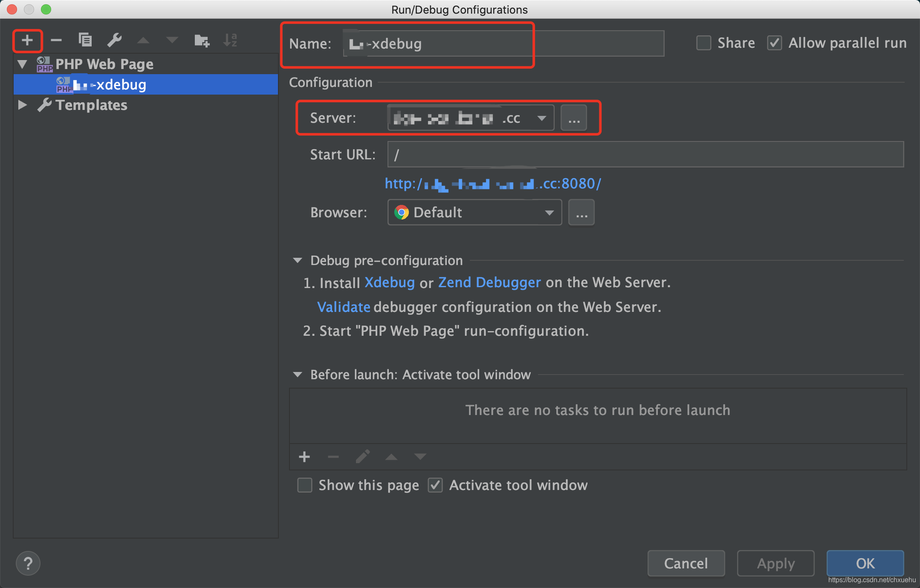Screen dimensions: 920x588
Task: Expand the Templates tree node
Action: pyautogui.click(x=23, y=105)
